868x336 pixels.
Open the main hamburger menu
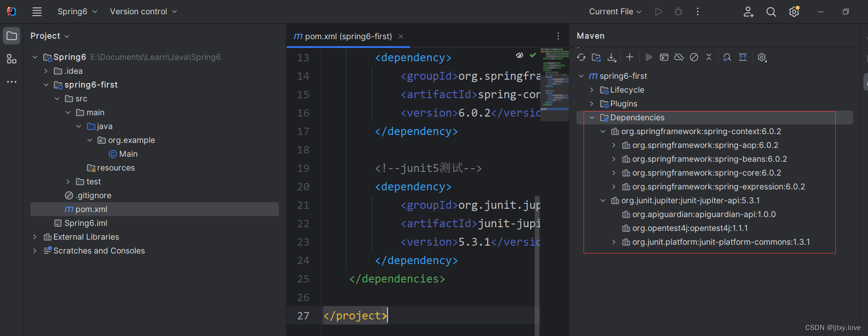click(x=37, y=12)
